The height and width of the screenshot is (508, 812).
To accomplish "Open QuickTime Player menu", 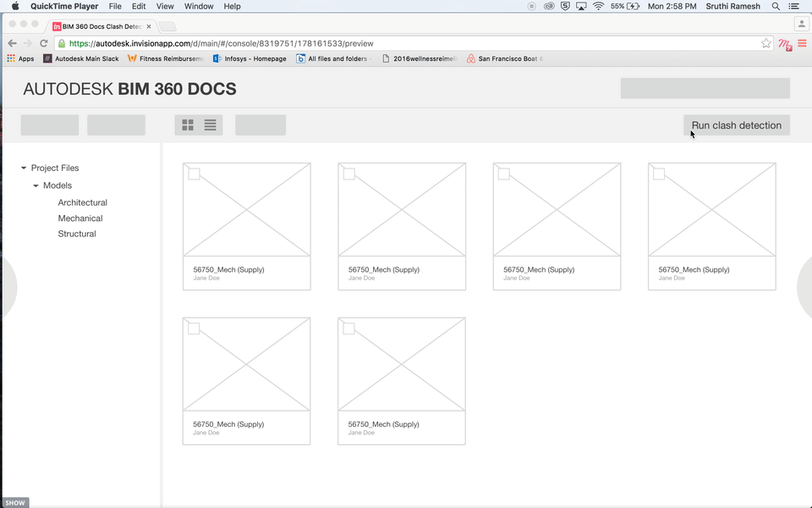I will (x=64, y=6).
